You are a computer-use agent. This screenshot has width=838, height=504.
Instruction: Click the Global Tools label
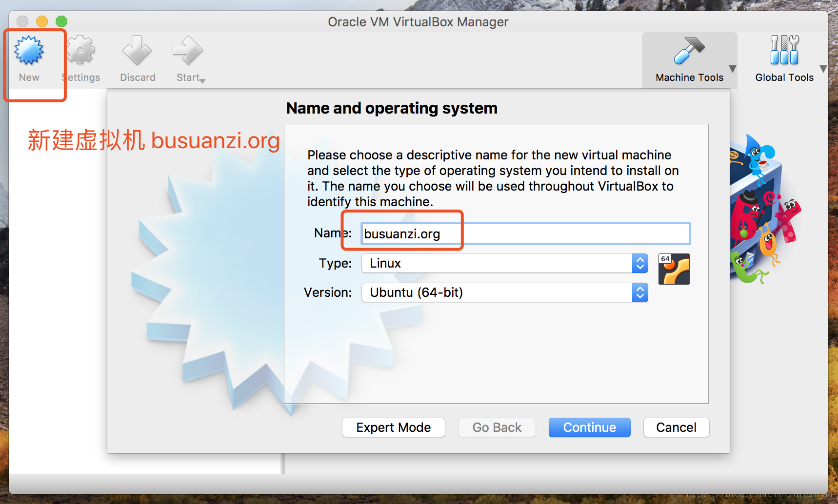pyautogui.click(x=784, y=78)
